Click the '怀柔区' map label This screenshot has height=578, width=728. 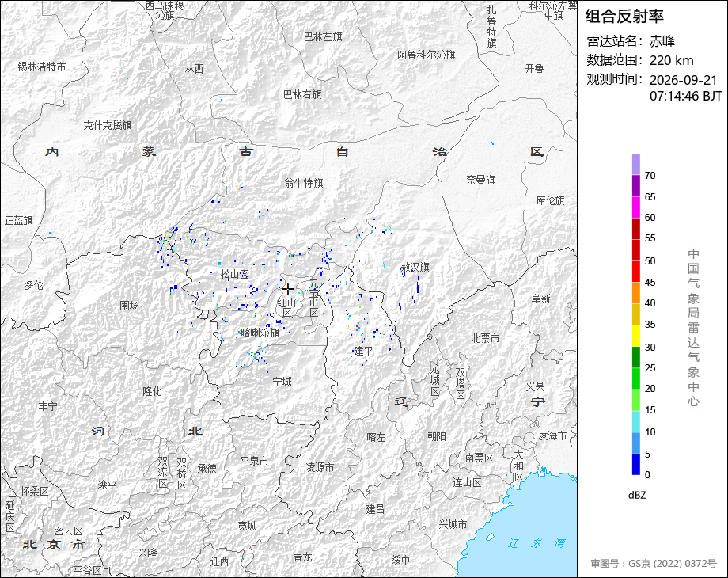click(34, 491)
